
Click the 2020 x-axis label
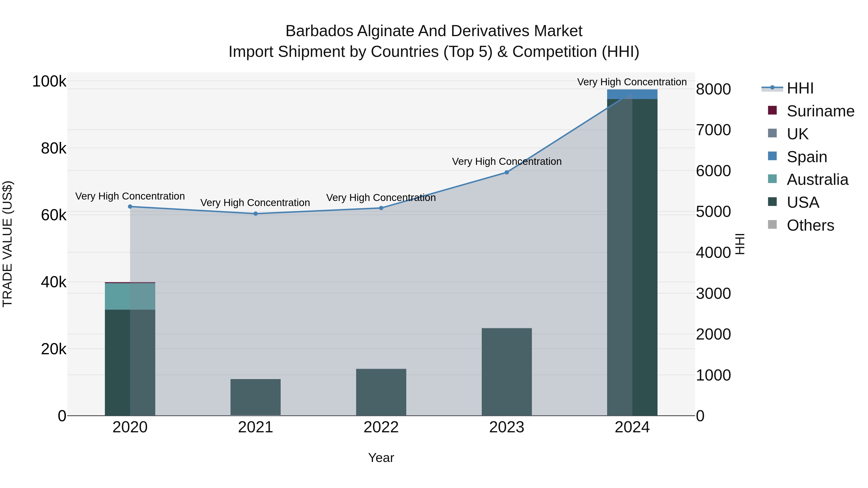click(130, 427)
